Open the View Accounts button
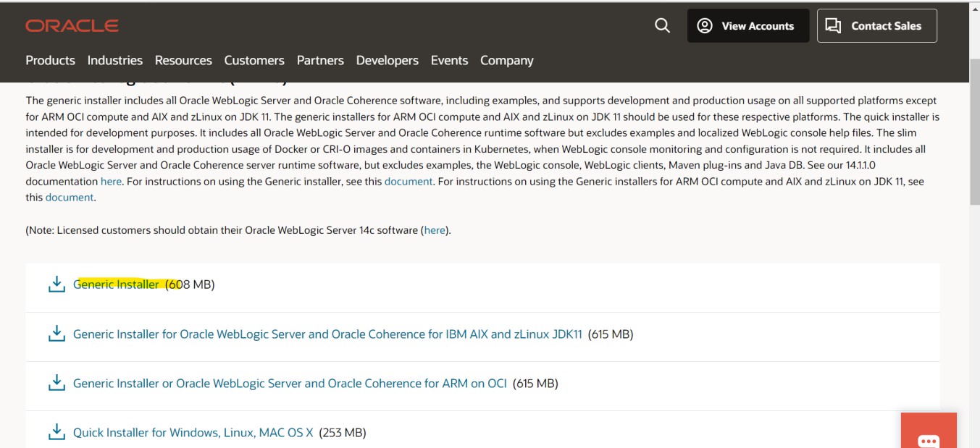The width and height of the screenshot is (980, 448). click(747, 26)
